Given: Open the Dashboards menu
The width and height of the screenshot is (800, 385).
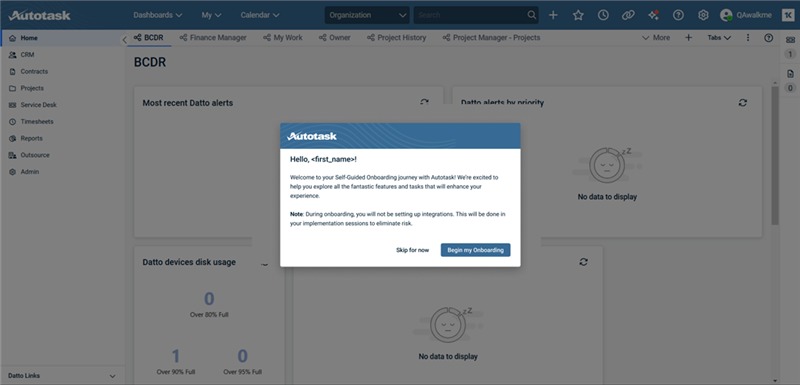Looking at the screenshot, I should (158, 15).
